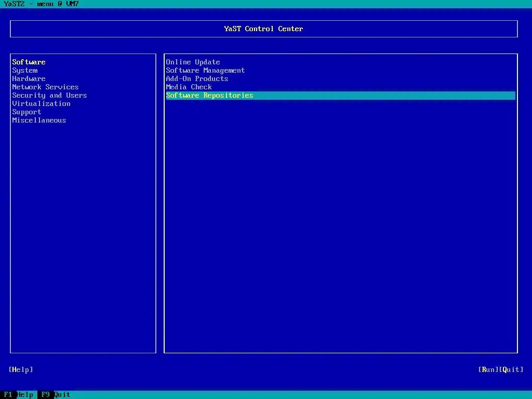Select the highlighted Software Repositories entry
This screenshot has width=532, height=399.
coord(341,96)
